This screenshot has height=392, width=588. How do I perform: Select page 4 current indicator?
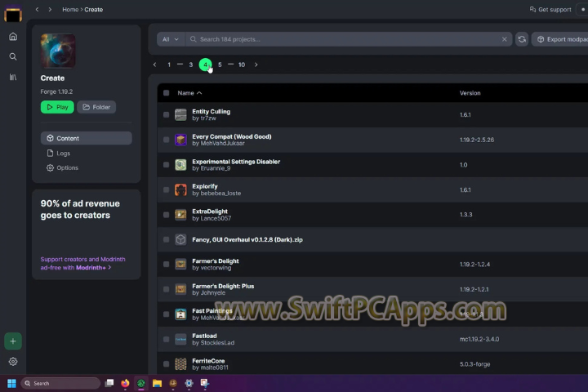pyautogui.click(x=205, y=65)
